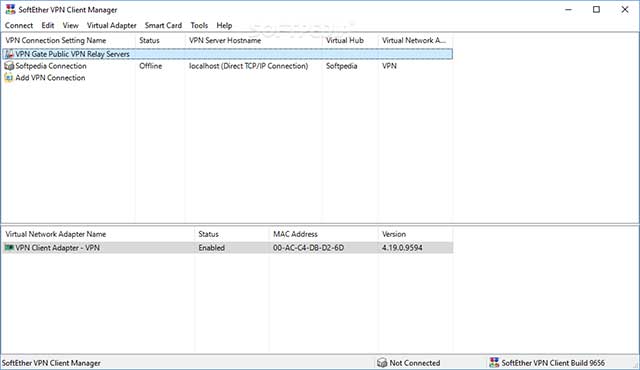Open the Virtual Adapter menu
The height and width of the screenshot is (370, 640).
(111, 25)
